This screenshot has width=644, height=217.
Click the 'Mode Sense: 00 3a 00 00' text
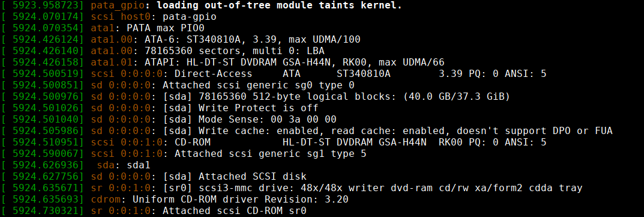tap(267, 120)
